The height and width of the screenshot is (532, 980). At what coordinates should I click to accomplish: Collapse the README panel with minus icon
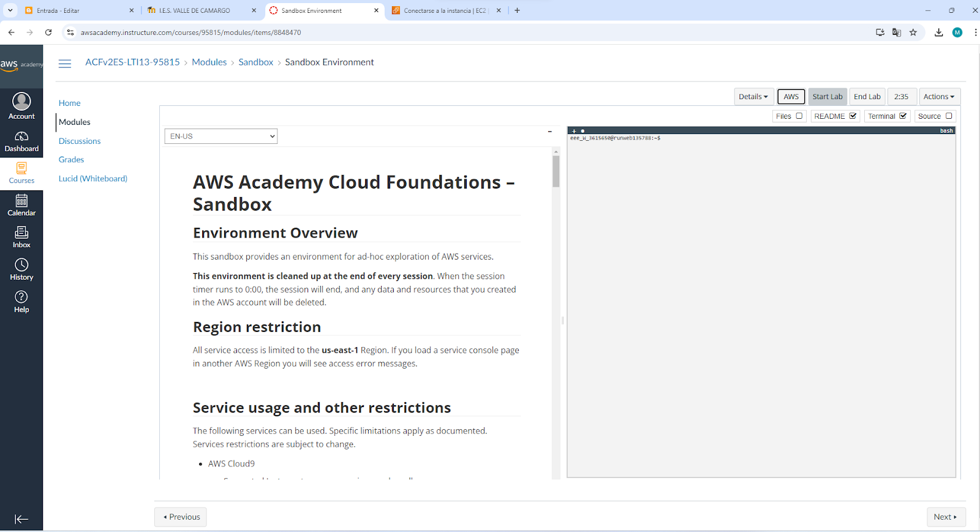(550, 132)
